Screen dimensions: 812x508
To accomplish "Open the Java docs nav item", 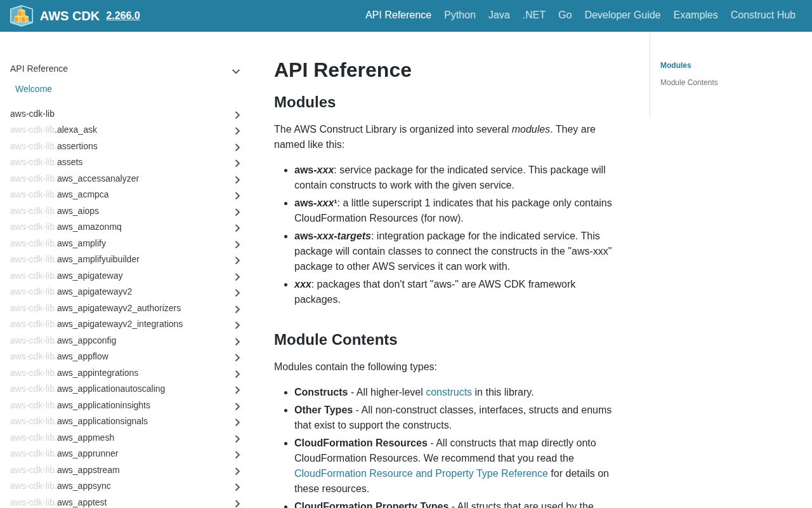I will [499, 15].
